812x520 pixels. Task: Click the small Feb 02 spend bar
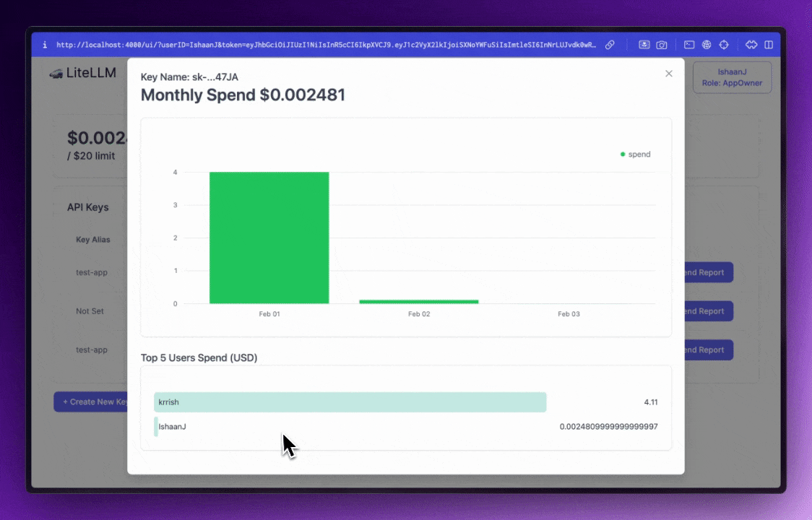point(419,301)
